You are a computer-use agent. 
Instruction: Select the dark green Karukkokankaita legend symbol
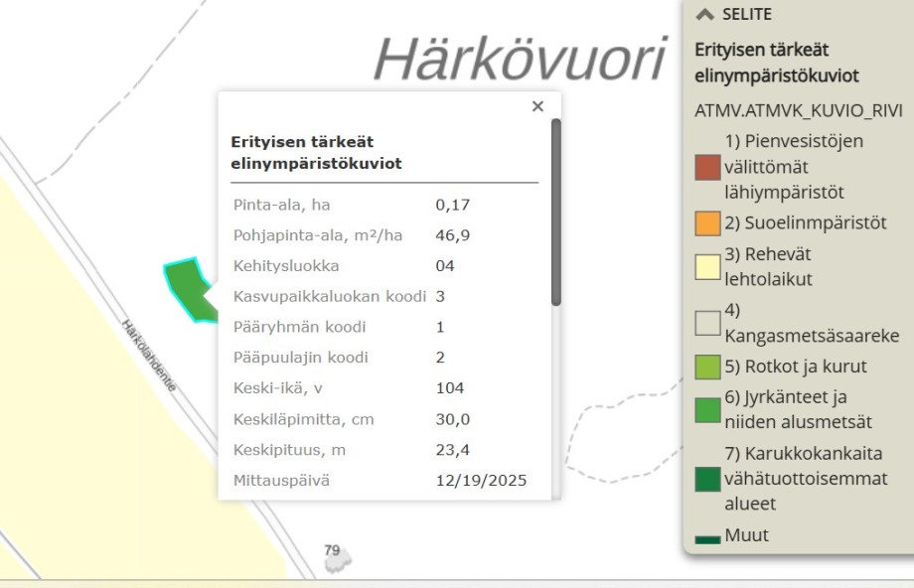point(706,479)
